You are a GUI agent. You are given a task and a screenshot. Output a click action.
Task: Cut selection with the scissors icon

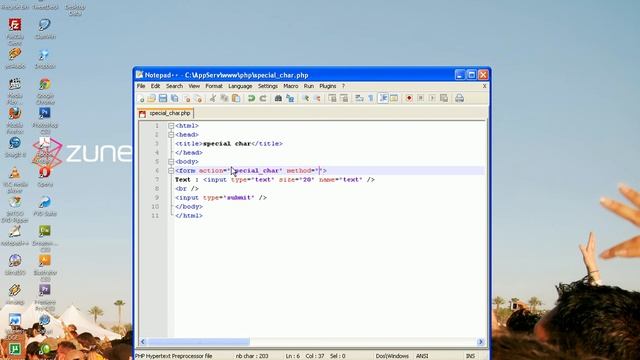tap(213, 98)
